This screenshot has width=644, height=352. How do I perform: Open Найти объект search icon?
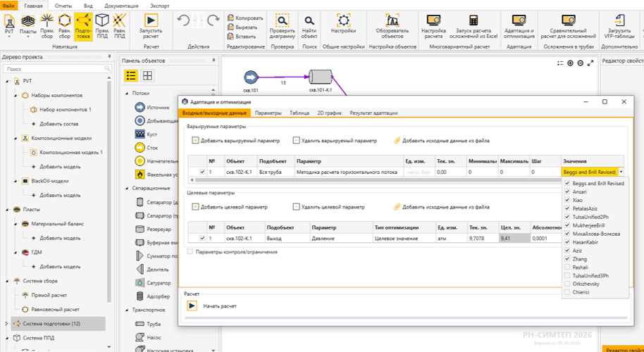click(x=309, y=25)
